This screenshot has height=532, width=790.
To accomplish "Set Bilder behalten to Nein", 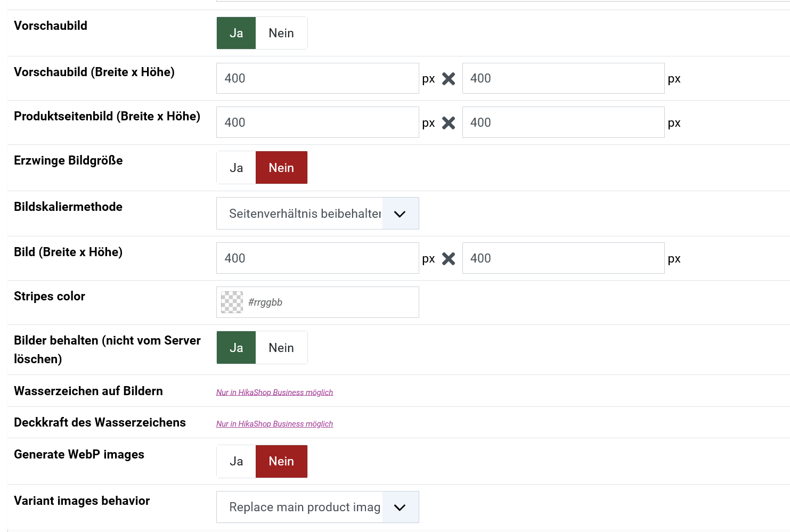I will tap(281, 348).
